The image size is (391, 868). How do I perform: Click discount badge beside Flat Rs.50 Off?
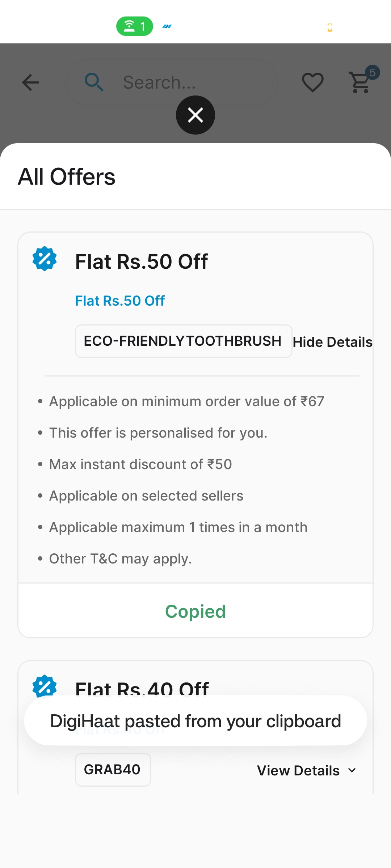tap(45, 259)
